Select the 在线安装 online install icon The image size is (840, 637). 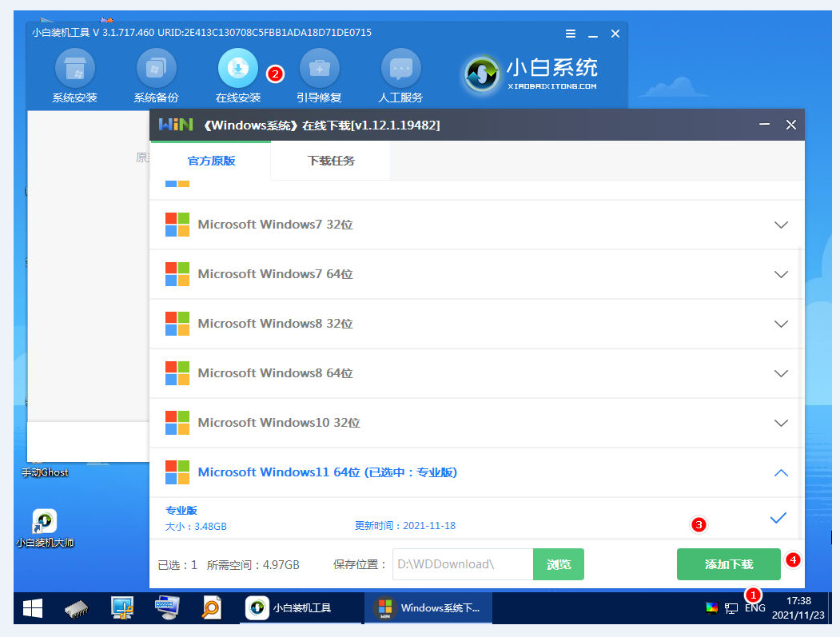coord(238,69)
